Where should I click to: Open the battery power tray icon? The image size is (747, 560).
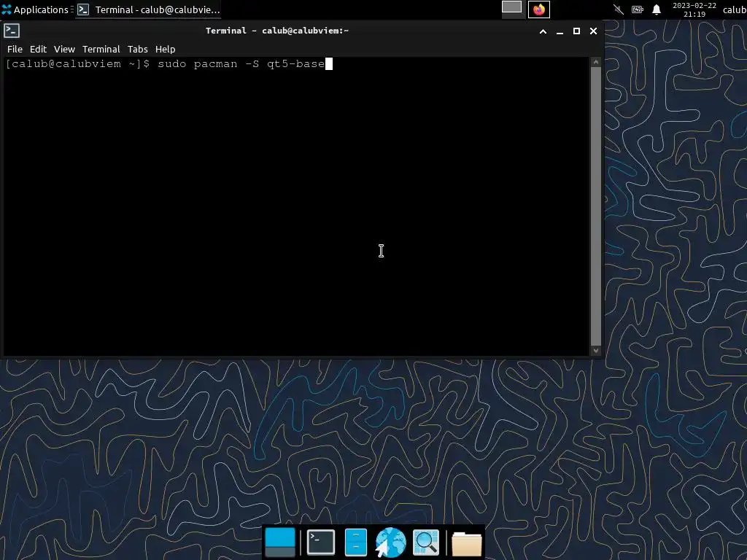click(638, 9)
